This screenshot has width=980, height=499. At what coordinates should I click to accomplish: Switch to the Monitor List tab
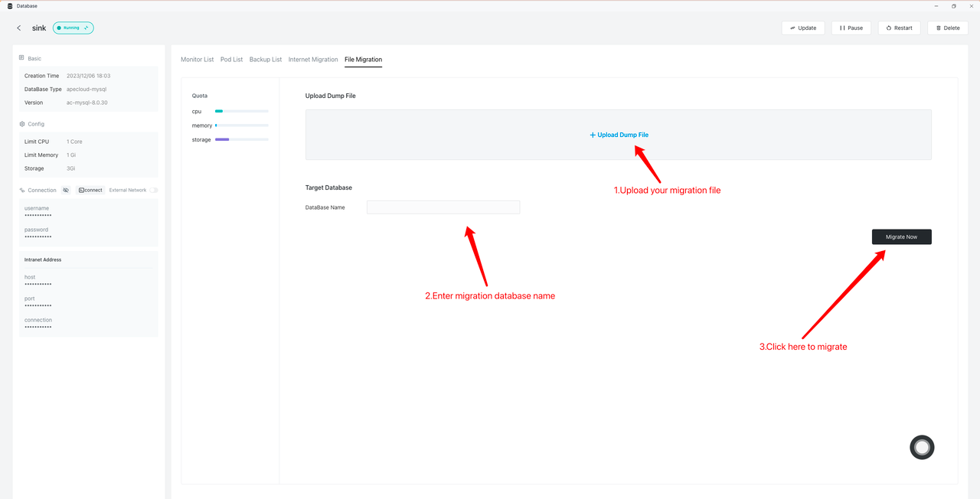pyautogui.click(x=197, y=60)
